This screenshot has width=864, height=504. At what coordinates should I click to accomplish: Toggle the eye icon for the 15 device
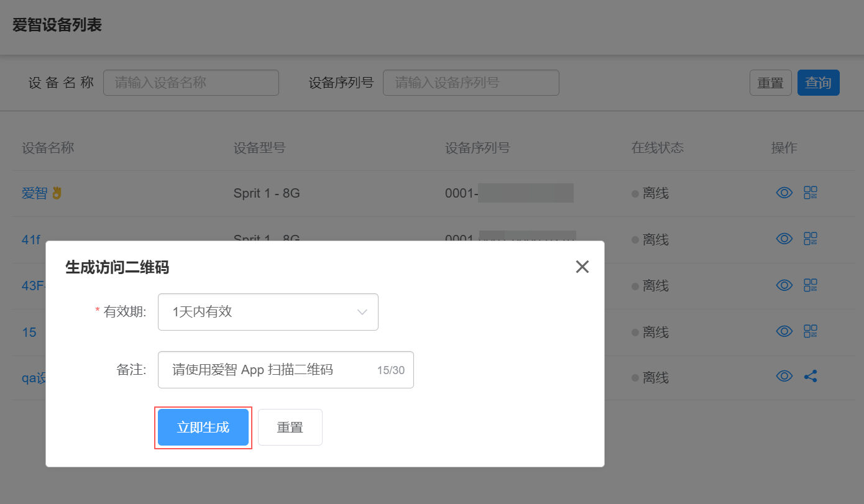[x=784, y=332]
